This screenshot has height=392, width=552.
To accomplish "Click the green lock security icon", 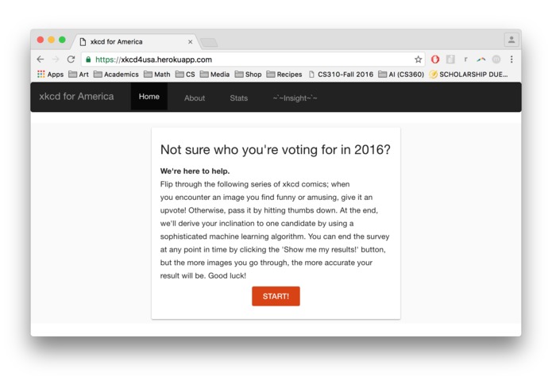I will pyautogui.click(x=88, y=60).
